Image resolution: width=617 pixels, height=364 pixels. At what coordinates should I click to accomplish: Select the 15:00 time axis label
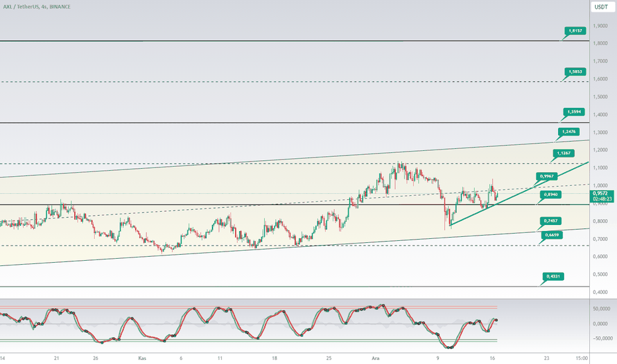pos(582,358)
